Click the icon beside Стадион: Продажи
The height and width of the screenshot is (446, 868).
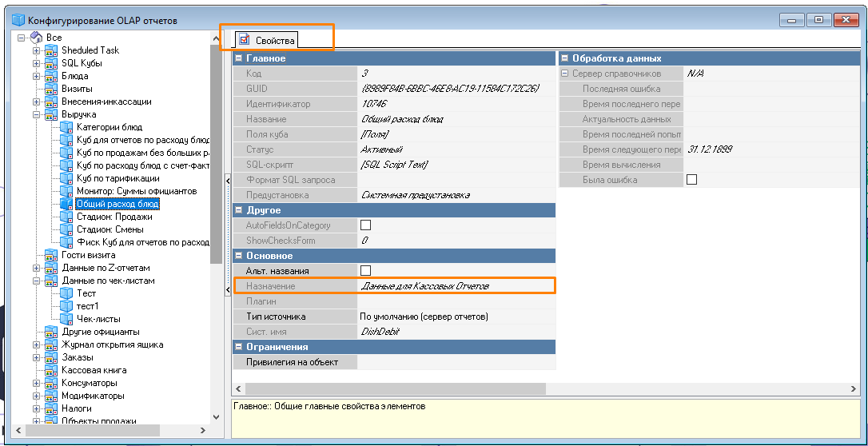tap(66, 217)
